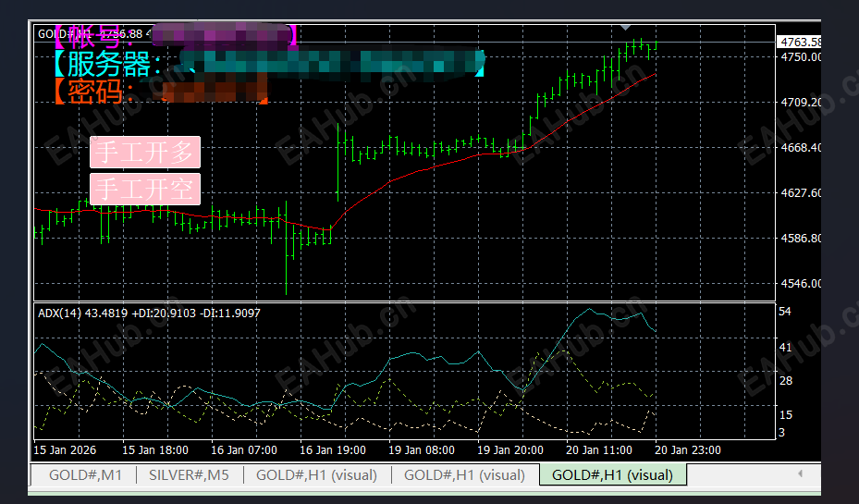
Task: Click the 4546.00 price scale value
Action: [801, 284]
